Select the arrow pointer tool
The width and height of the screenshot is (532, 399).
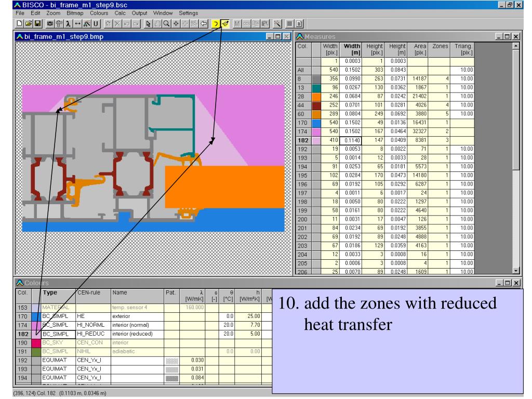[148, 24]
